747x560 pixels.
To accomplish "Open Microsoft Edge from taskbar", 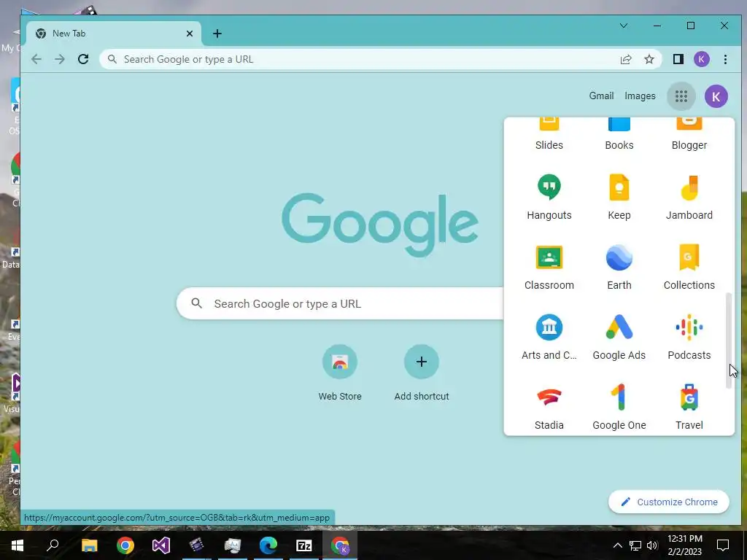I will [268, 545].
